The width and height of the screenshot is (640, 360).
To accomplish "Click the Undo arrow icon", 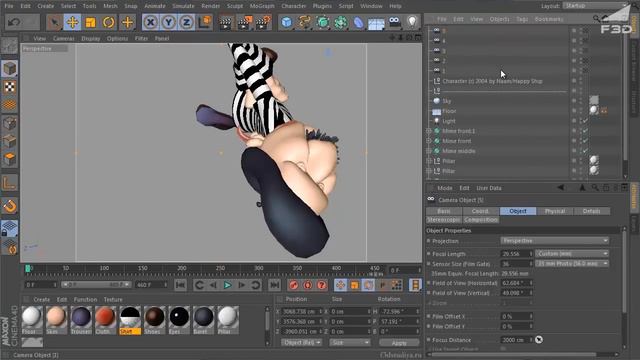I will (x=14, y=22).
